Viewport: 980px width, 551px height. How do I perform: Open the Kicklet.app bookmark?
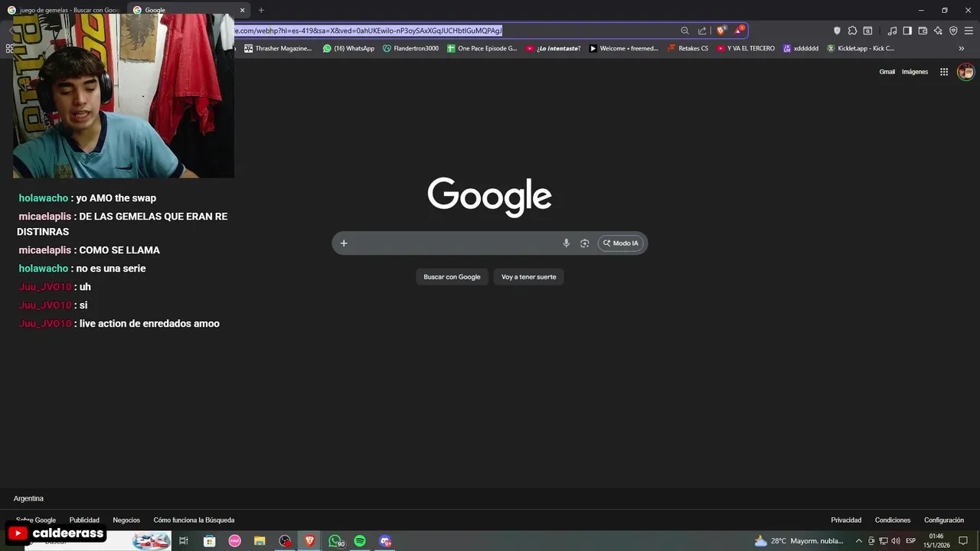click(x=860, y=48)
